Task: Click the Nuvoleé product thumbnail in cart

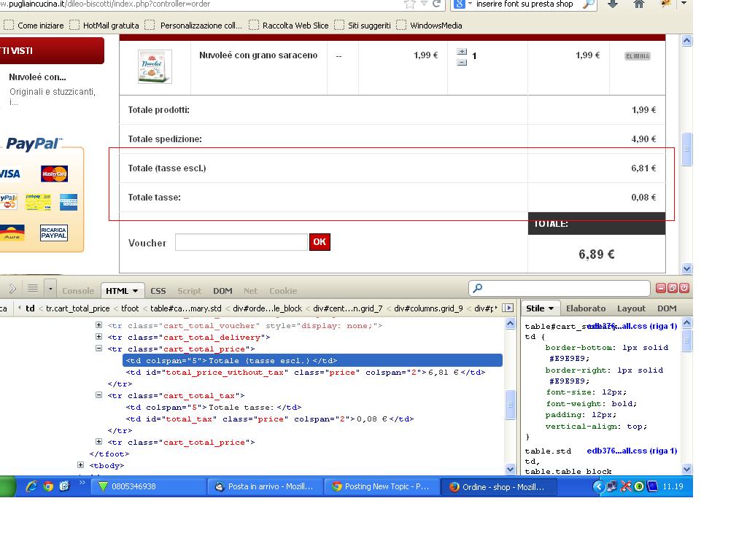Action: coord(155,66)
